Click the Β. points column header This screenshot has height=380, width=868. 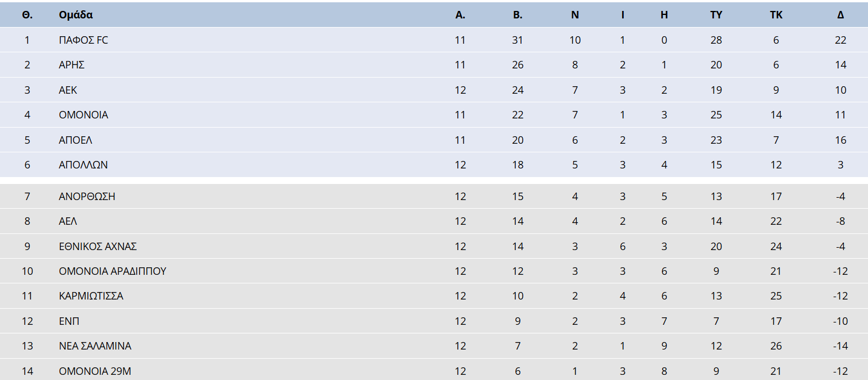click(x=518, y=15)
